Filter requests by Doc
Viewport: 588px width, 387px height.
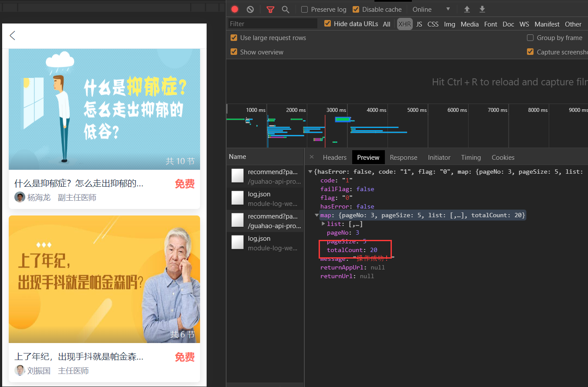pyautogui.click(x=508, y=24)
